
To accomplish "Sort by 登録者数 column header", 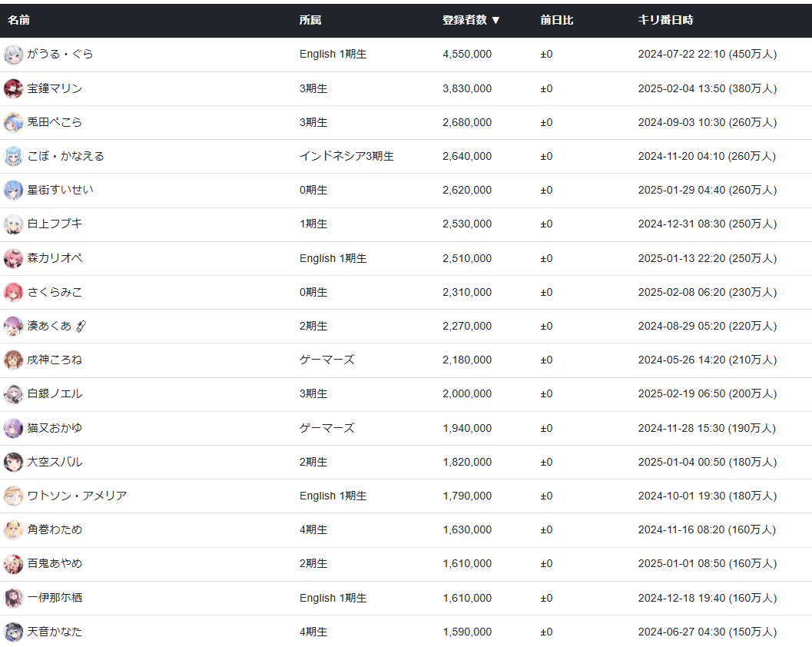I will 471,20.
